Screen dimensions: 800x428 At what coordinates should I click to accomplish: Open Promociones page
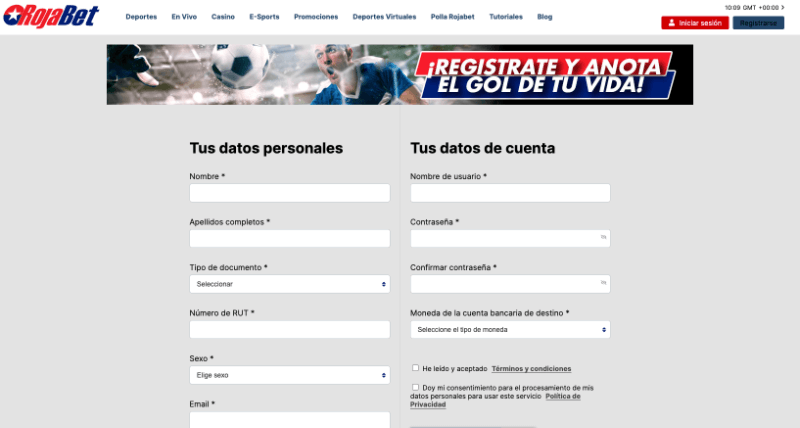click(x=316, y=17)
